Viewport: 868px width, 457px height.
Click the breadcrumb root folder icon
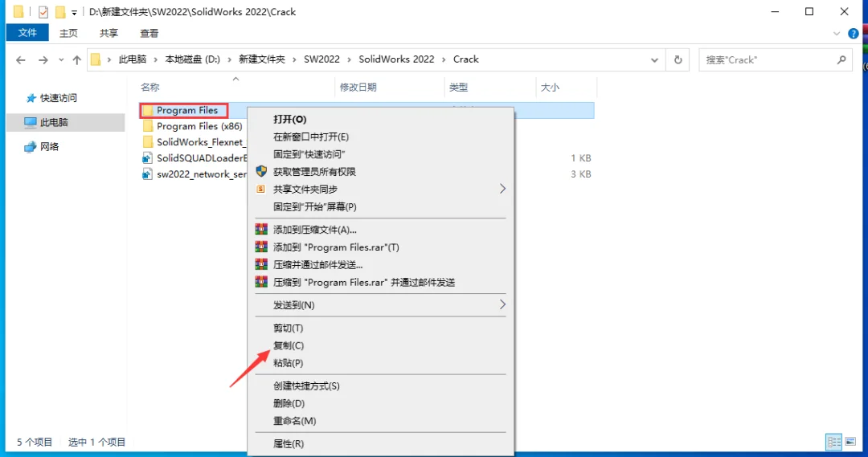tap(96, 59)
